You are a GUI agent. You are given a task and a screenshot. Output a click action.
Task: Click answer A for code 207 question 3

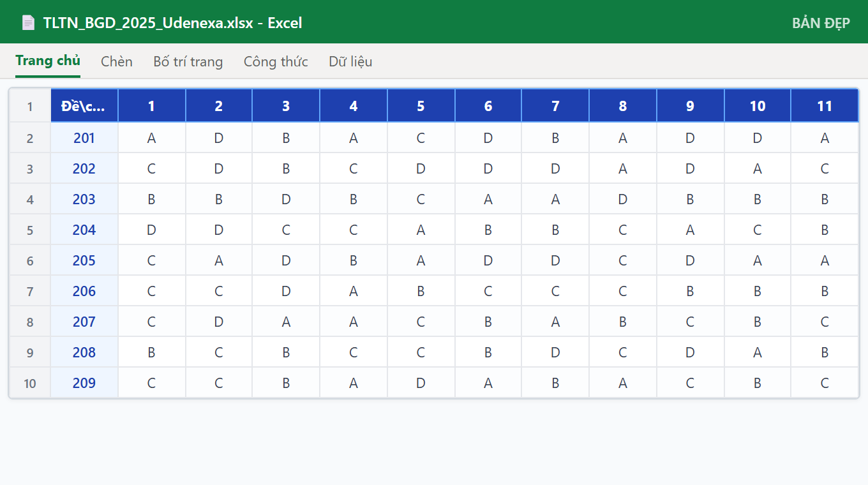286,322
